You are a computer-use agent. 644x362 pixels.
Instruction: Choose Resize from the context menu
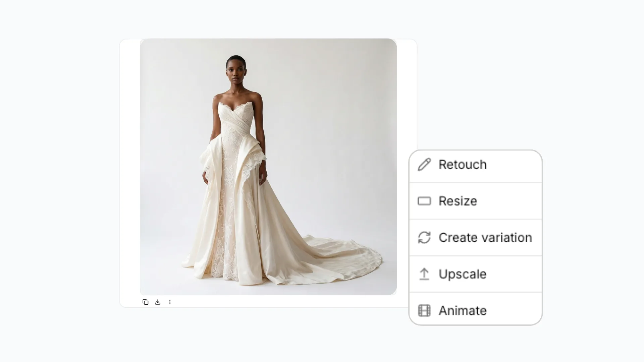coord(458,201)
